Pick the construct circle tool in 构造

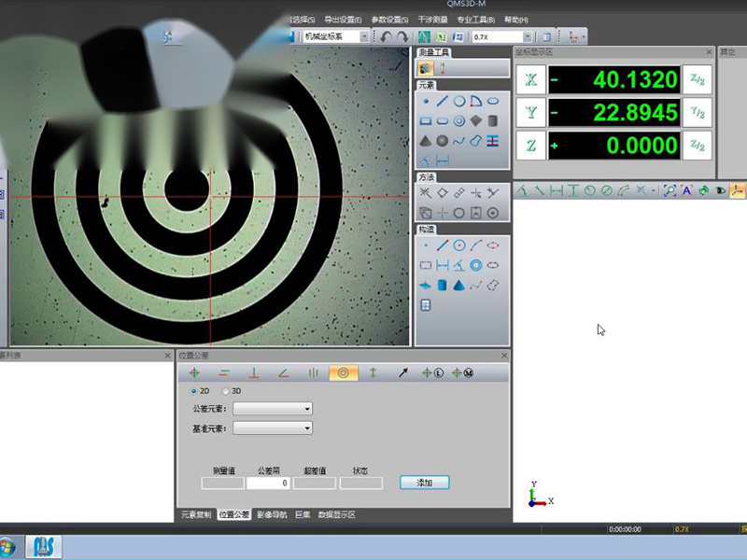pyautogui.click(x=459, y=245)
